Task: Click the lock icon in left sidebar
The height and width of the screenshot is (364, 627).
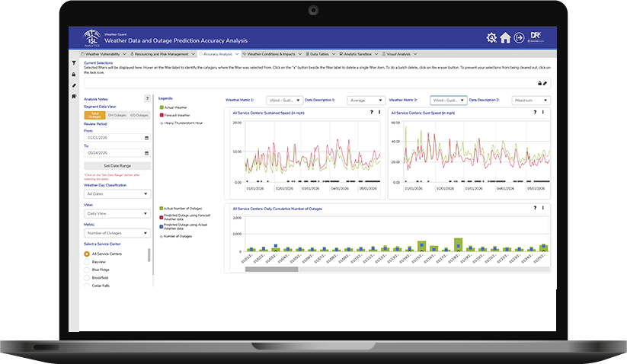Action: click(74, 75)
